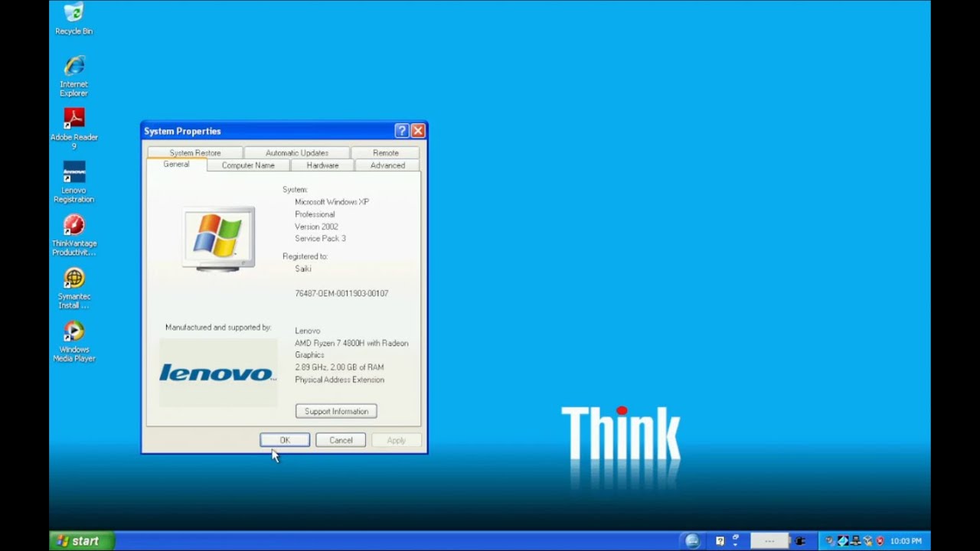Click the 10:03 PM clock
This screenshot has height=551, width=980.
[906, 541]
